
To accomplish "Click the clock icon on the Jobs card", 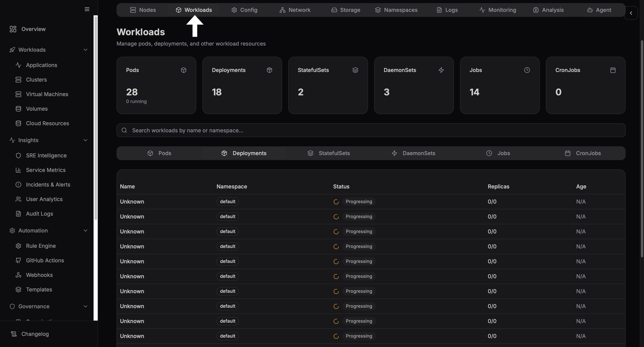I will tap(527, 70).
